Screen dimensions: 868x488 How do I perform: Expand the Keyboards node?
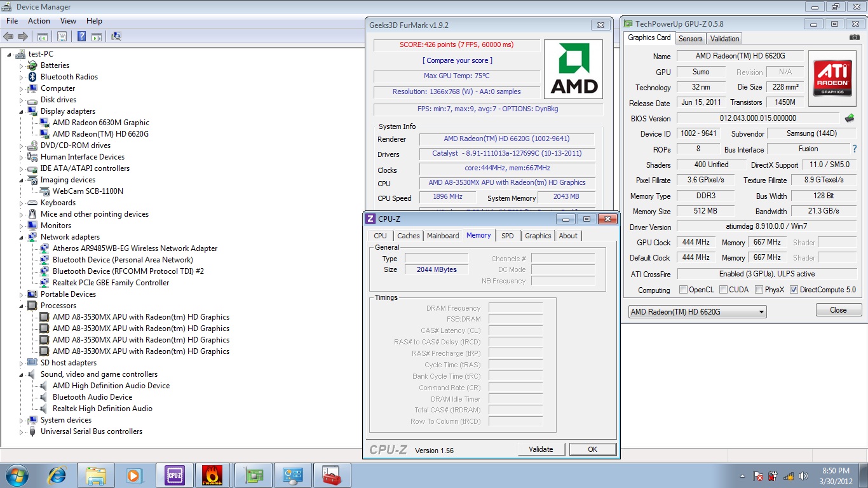pyautogui.click(x=21, y=203)
